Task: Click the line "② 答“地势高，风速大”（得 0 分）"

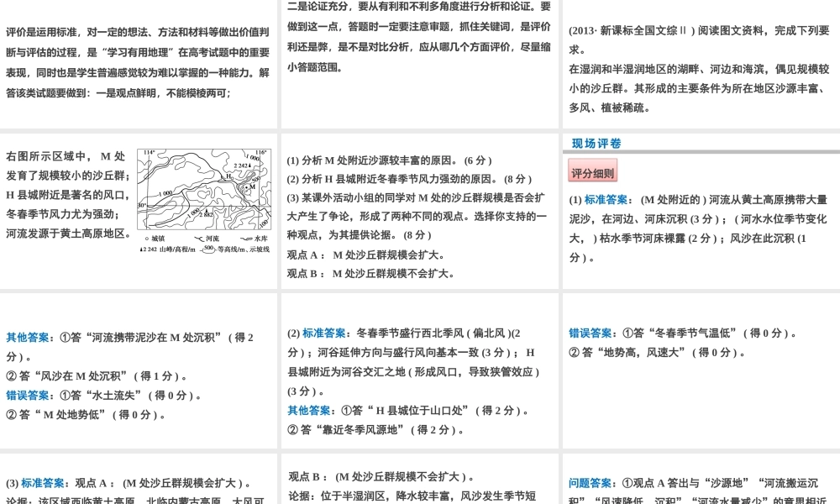Action: point(657,353)
